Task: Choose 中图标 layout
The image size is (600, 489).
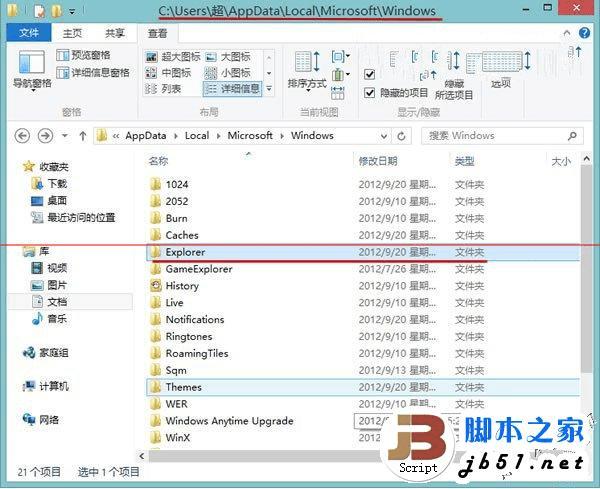Action: (x=168, y=73)
